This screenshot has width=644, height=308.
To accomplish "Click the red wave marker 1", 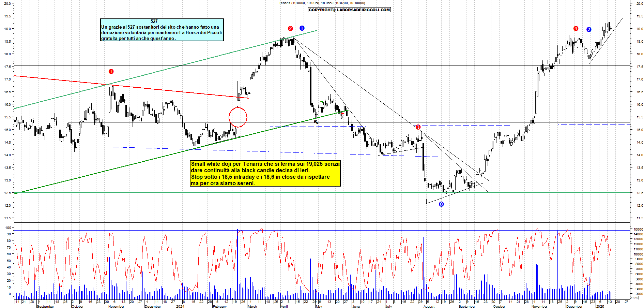I will pyautogui.click(x=111, y=71).
